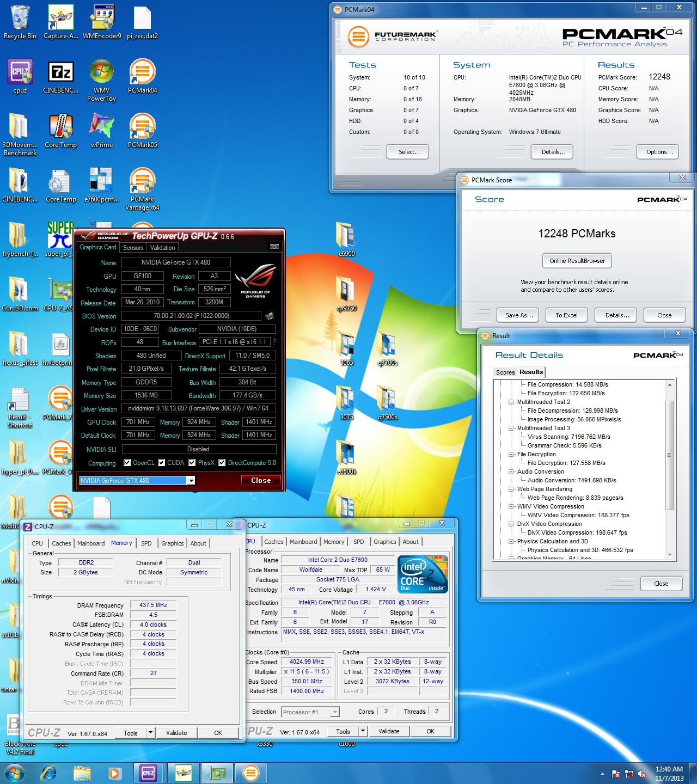
Task: Open the About tab in right CPU-Z window
Action: click(411, 542)
